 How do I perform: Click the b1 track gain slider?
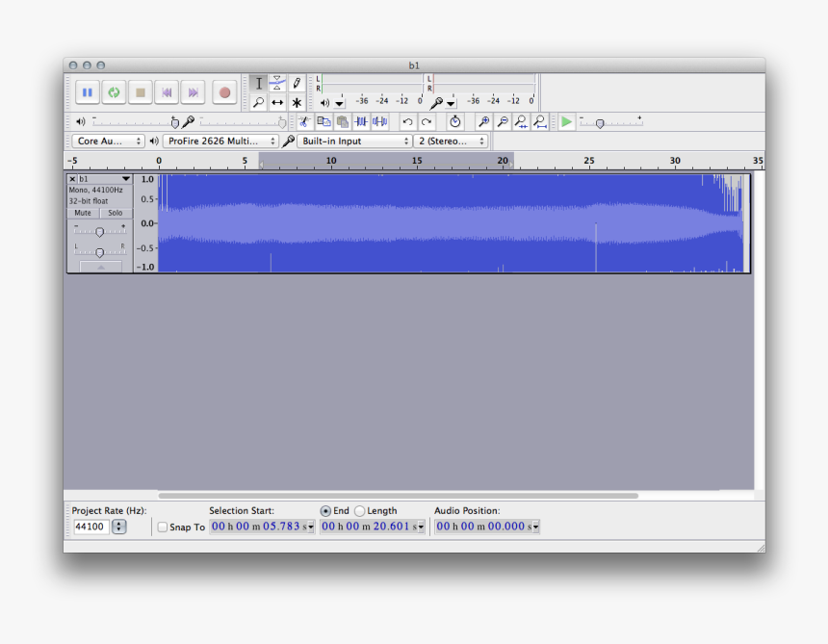(x=100, y=231)
